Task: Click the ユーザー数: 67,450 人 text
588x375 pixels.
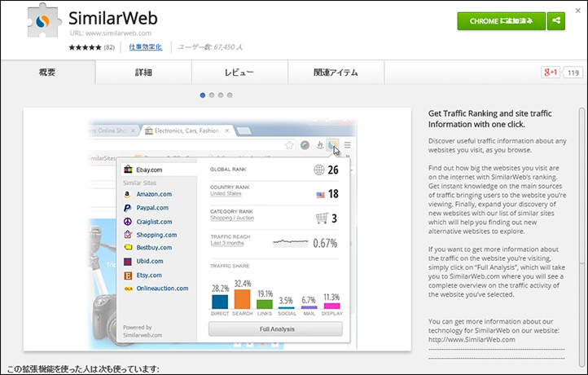Action: (210, 47)
